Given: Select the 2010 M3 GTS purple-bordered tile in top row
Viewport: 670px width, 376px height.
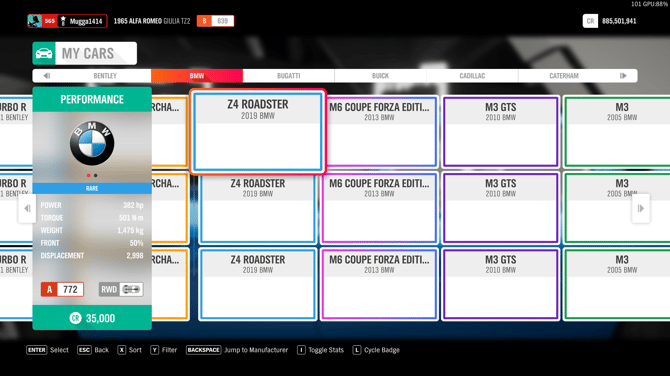Looking at the screenshot, I should point(500,132).
